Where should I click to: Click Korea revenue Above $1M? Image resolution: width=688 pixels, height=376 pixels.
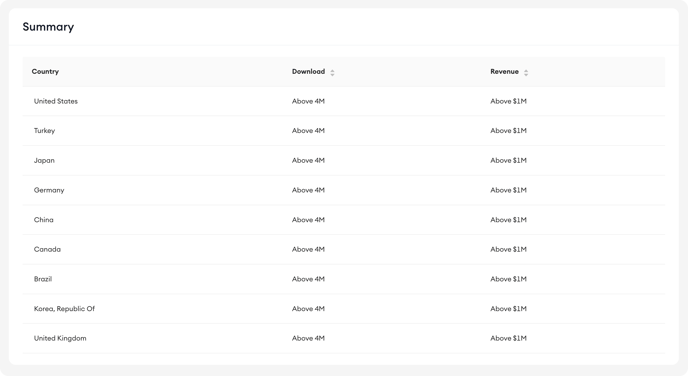pos(509,308)
